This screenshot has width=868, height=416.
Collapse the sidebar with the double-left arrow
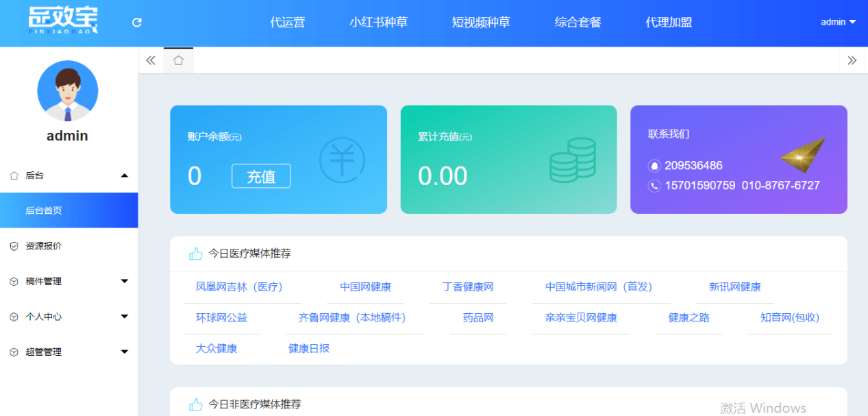pos(150,60)
